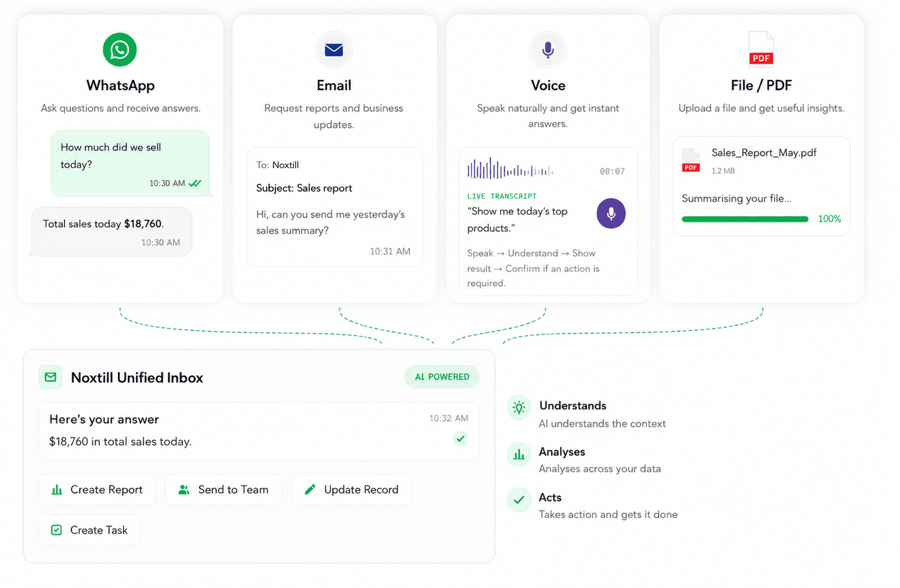This screenshot has height=588, width=900.
Task: Click the 100% progress value
Action: [x=829, y=219]
